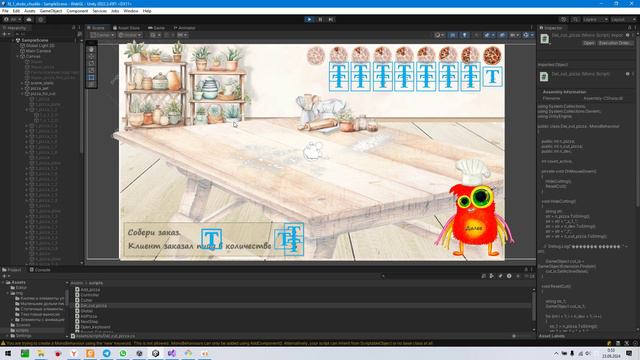Click the Open button in Inspector
640x360 pixels.
[x=588, y=43]
